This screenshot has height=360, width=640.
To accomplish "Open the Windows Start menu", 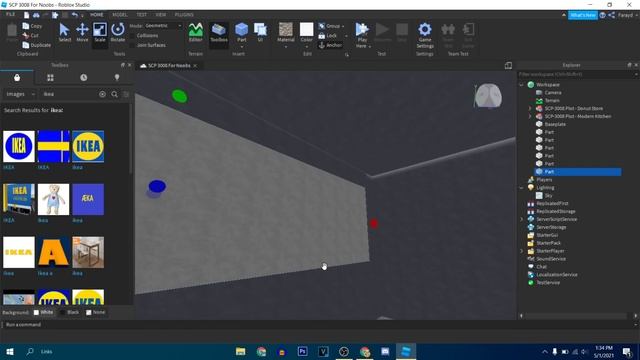I will 10,351.
